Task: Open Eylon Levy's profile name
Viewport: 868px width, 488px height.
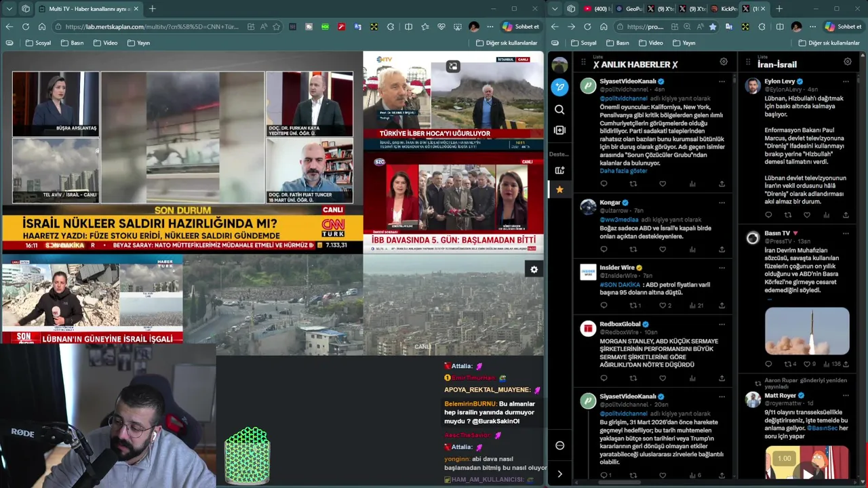Action: [x=780, y=81]
